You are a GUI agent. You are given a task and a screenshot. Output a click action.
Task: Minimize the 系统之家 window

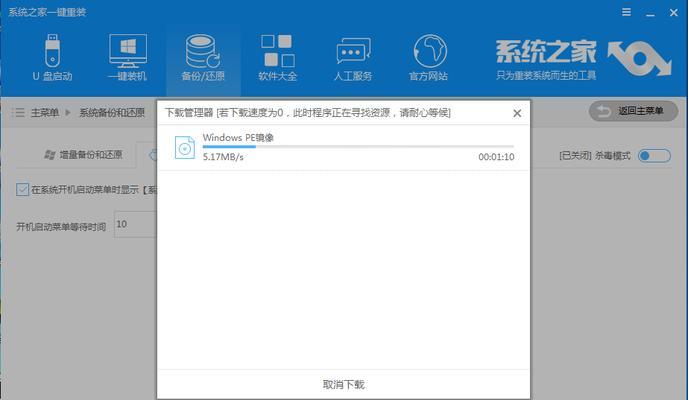(650, 13)
